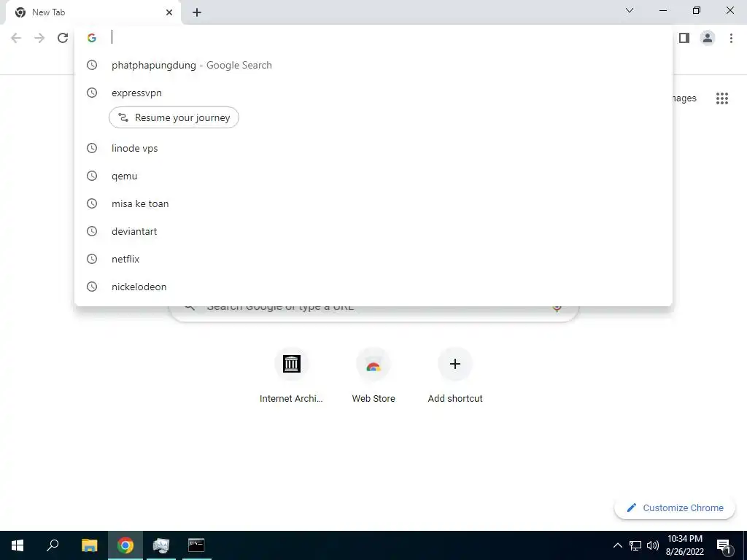Close the New Tab tab
Viewport: 747px width, 560px height.
coord(169,12)
